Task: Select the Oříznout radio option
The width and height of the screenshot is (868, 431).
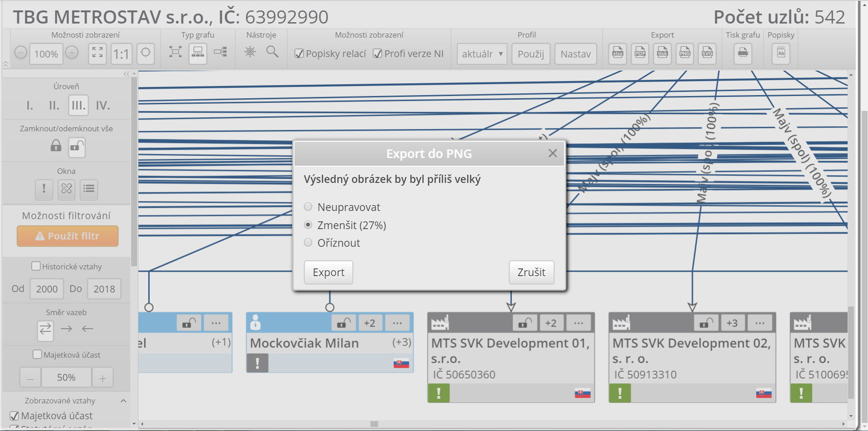Action: click(x=308, y=242)
